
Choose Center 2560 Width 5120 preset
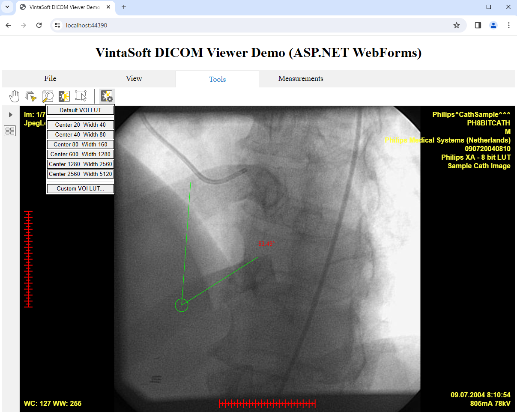[81, 174]
